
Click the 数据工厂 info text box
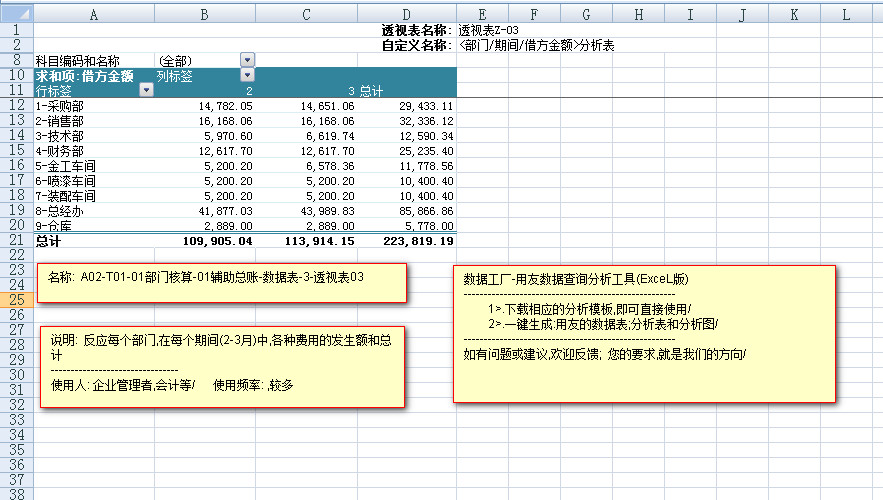643,334
